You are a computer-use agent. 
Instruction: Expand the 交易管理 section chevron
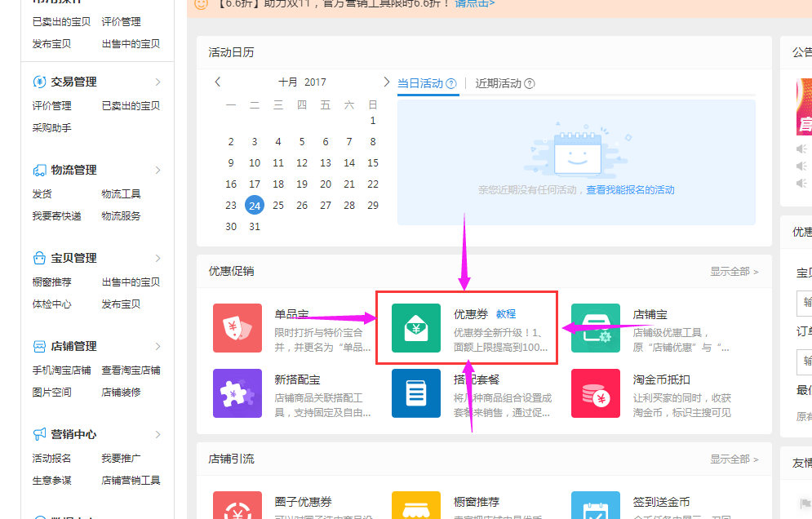pyautogui.click(x=158, y=82)
